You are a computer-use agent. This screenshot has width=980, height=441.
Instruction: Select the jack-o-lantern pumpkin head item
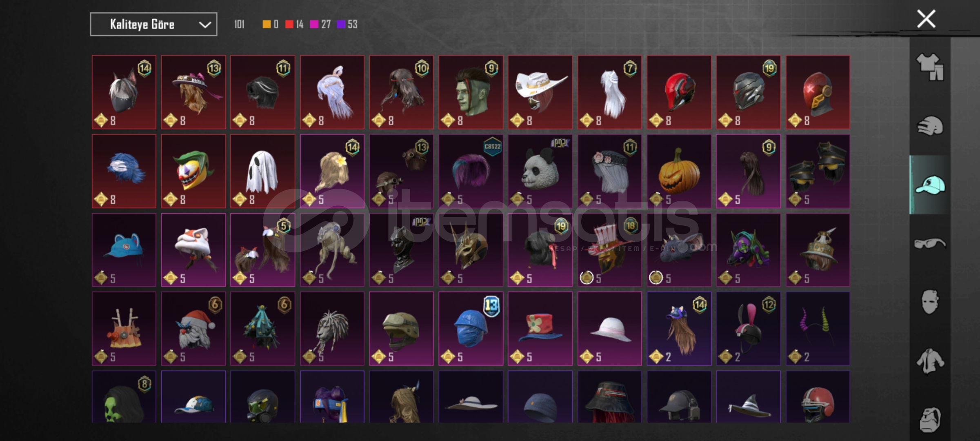[x=679, y=171]
